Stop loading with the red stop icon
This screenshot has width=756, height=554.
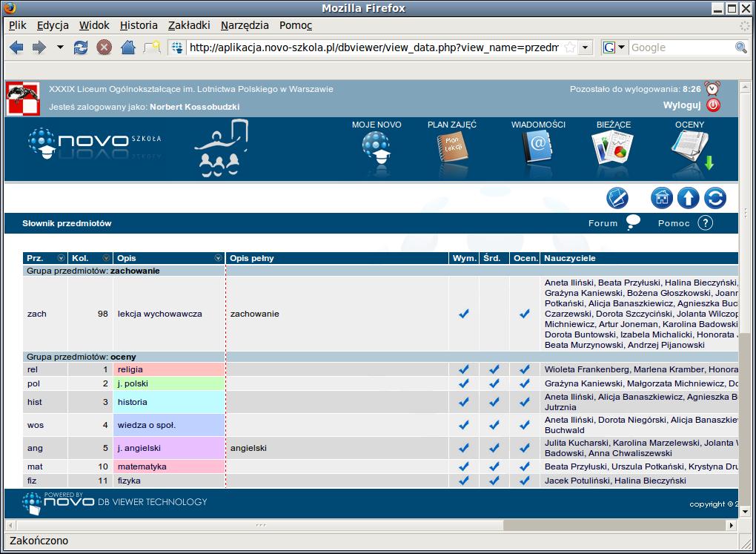(x=105, y=47)
